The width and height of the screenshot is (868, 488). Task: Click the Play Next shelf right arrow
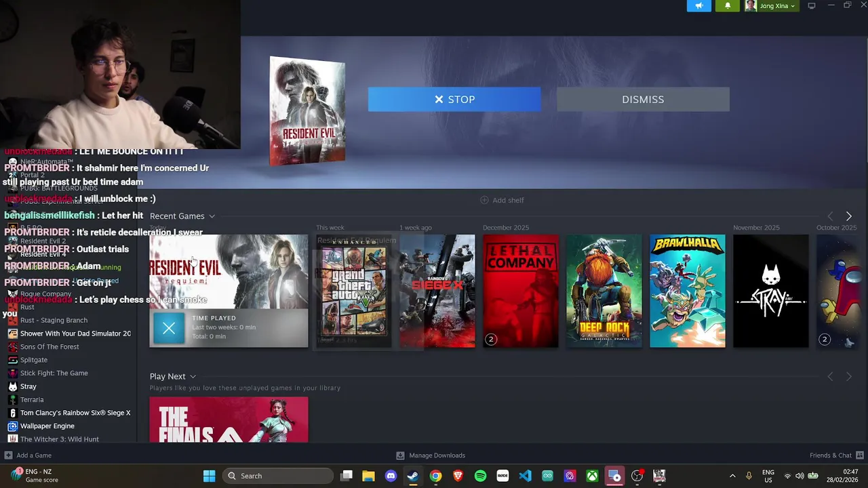(x=849, y=376)
